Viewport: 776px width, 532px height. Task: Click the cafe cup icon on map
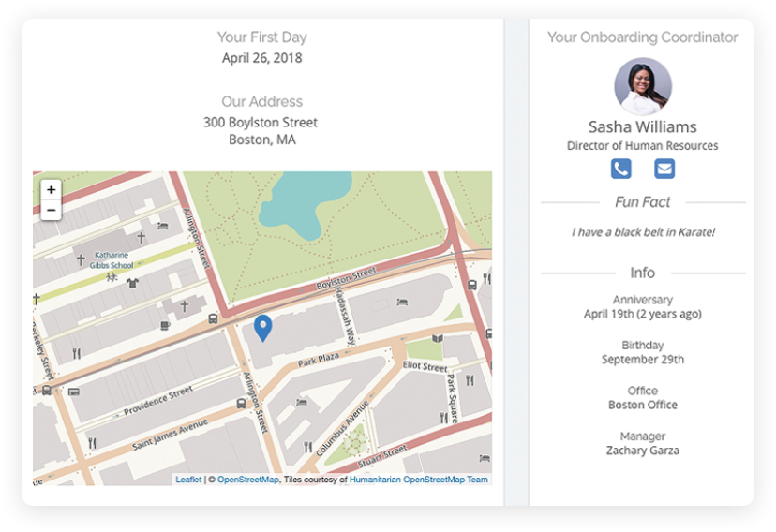[x=165, y=325]
